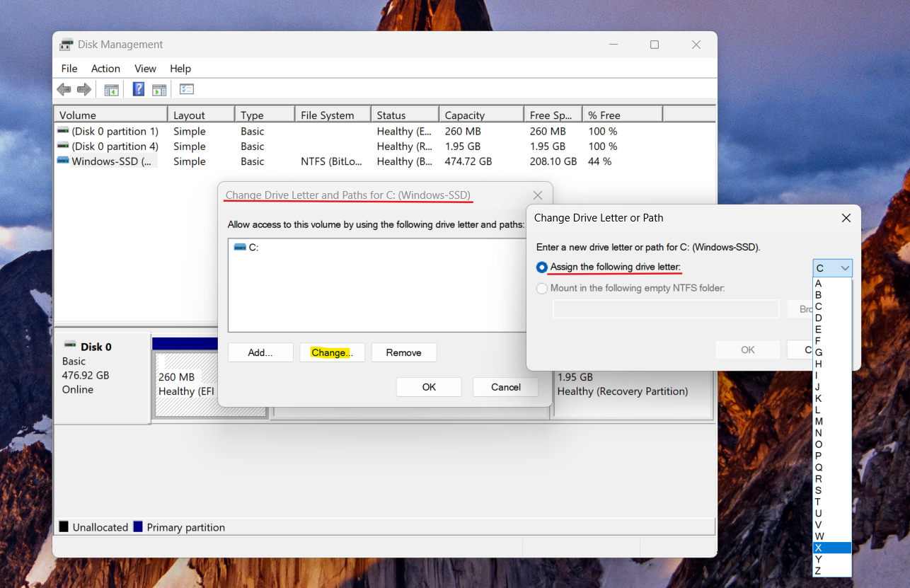Sort by the Volume column header
This screenshot has width=910, height=588.
click(x=110, y=115)
